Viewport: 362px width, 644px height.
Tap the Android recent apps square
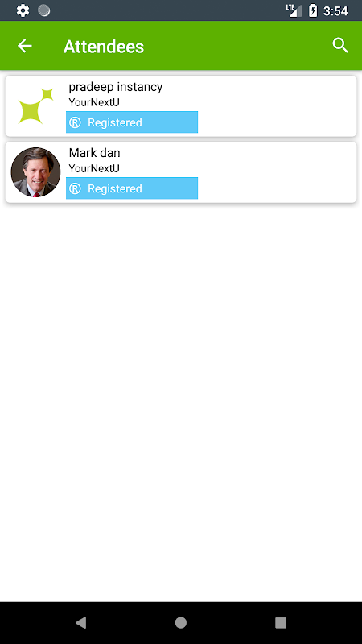click(x=281, y=622)
